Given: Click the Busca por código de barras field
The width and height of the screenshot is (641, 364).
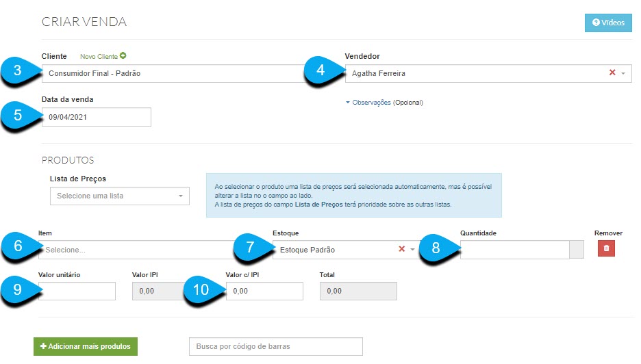Looking at the screenshot, I should point(276,346).
